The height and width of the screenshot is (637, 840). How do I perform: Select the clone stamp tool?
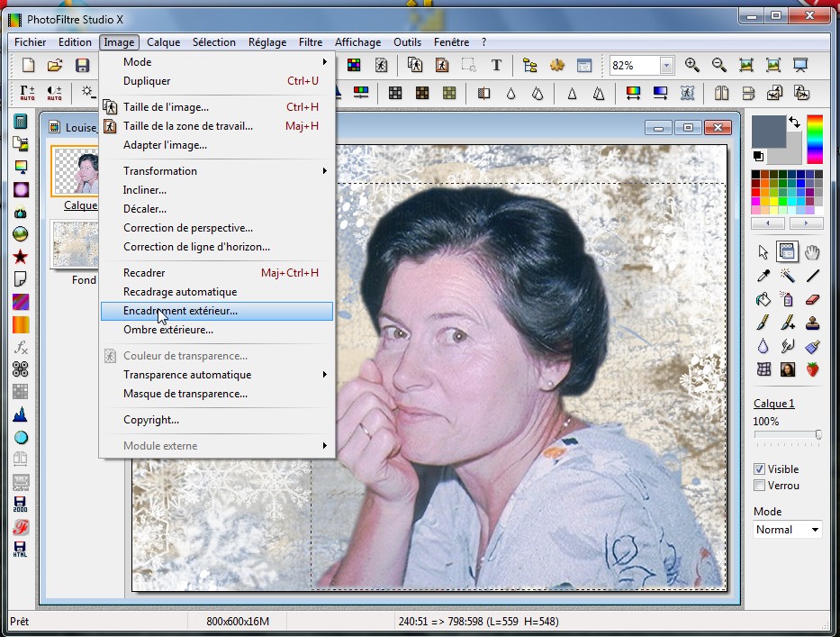tap(812, 323)
